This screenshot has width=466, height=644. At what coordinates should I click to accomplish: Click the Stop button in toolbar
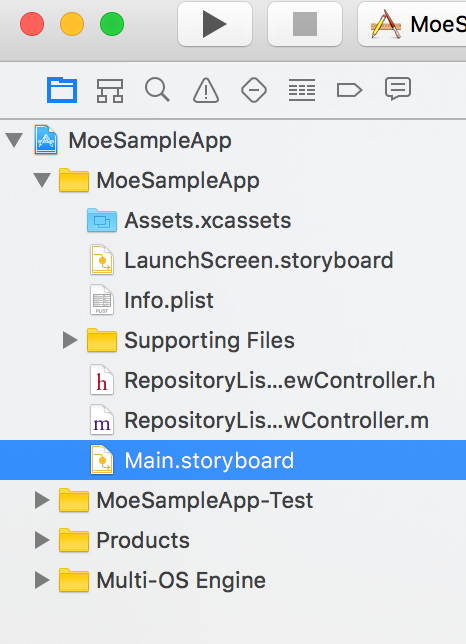pos(305,24)
